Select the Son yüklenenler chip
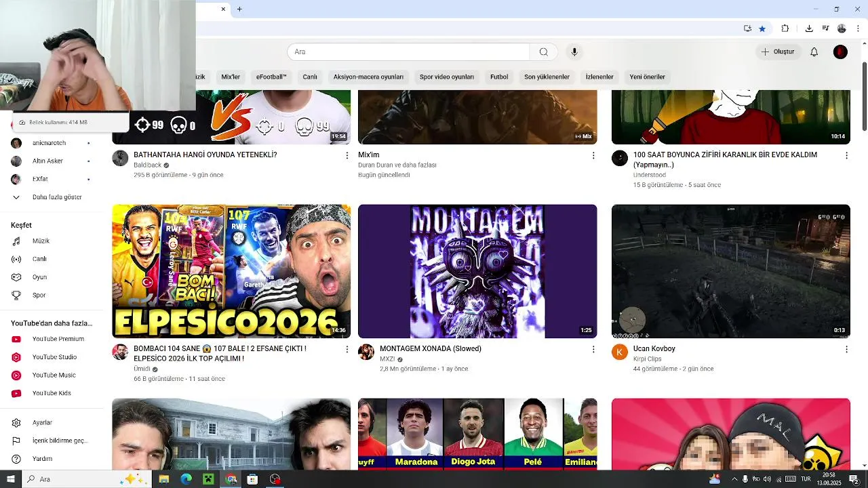Viewport: 868px width, 488px height. click(547, 77)
